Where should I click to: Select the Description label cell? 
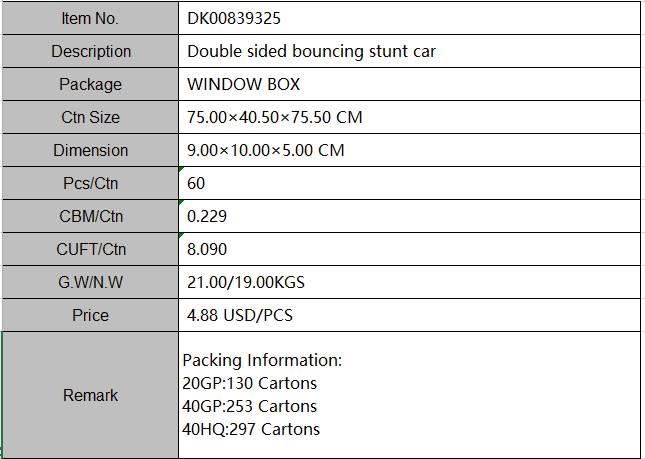tap(90, 51)
